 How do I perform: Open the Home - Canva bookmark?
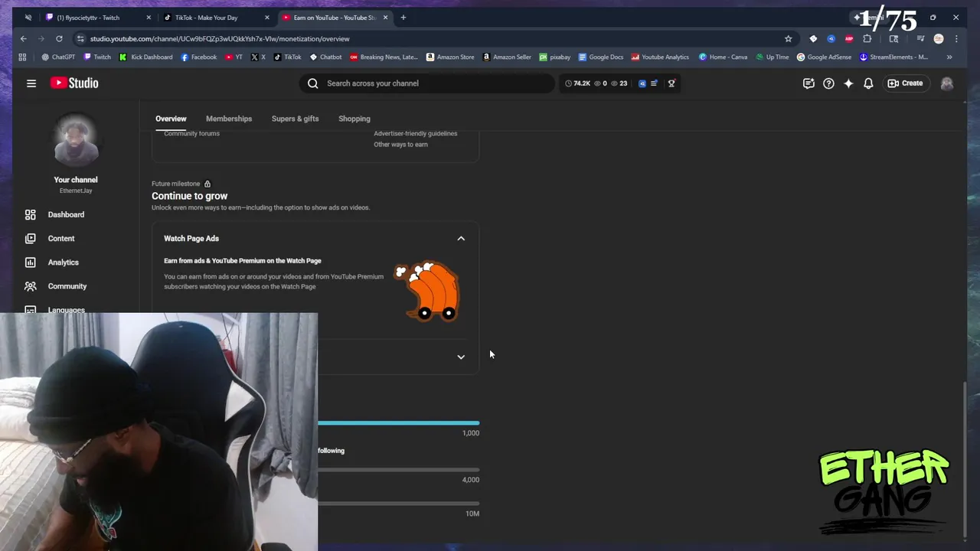(x=723, y=57)
